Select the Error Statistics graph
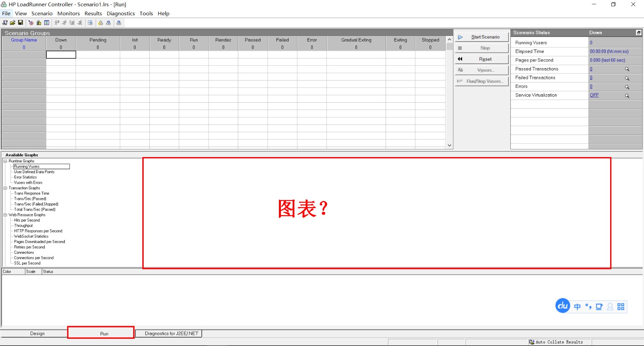The height and width of the screenshot is (346, 644). (25, 177)
